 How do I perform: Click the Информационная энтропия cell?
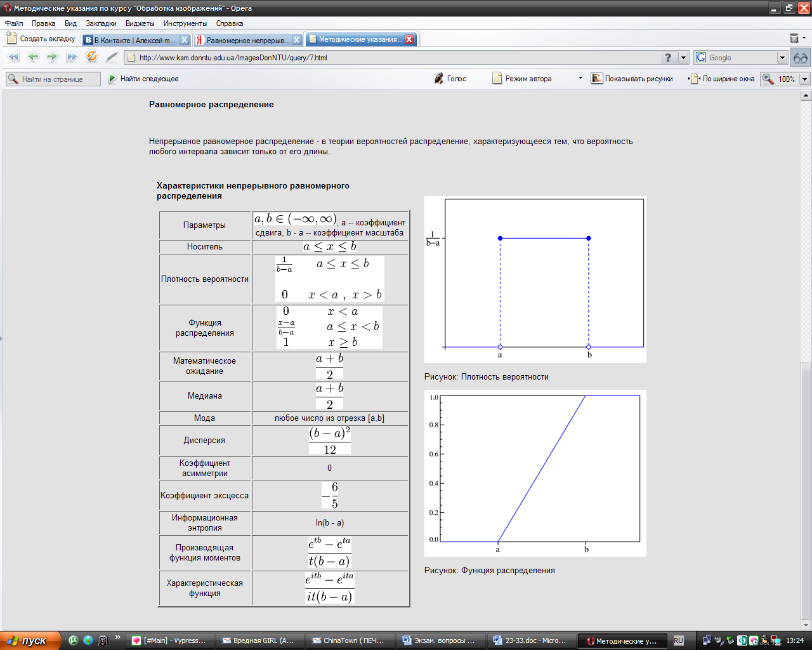point(205,522)
